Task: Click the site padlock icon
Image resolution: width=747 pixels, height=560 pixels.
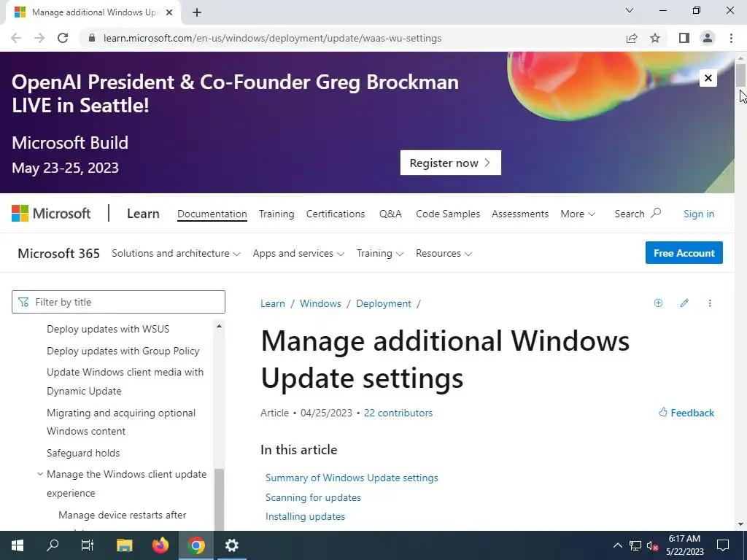Action: click(92, 38)
